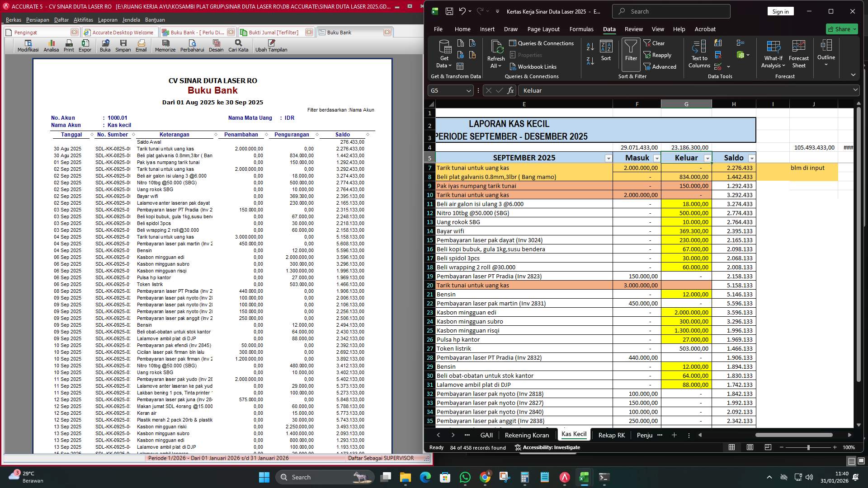Screen dimensions: 868x488
Task: Click the Print icon in Accurate toolbar
Action: click(x=69, y=45)
